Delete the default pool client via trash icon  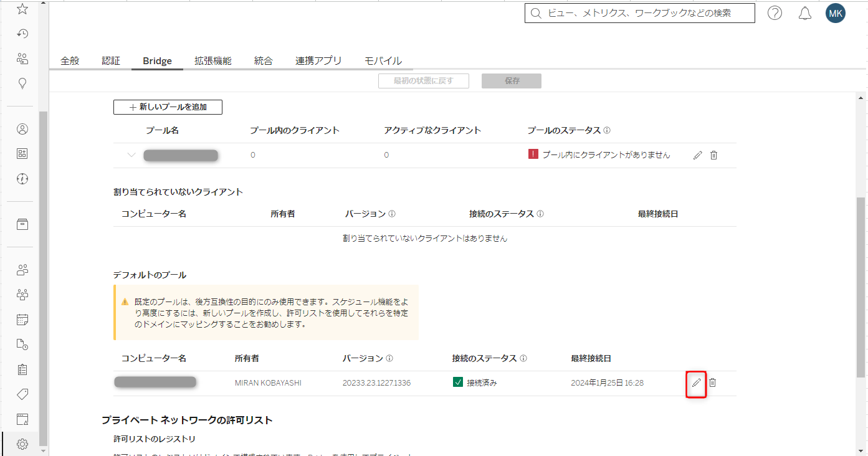[x=713, y=382]
